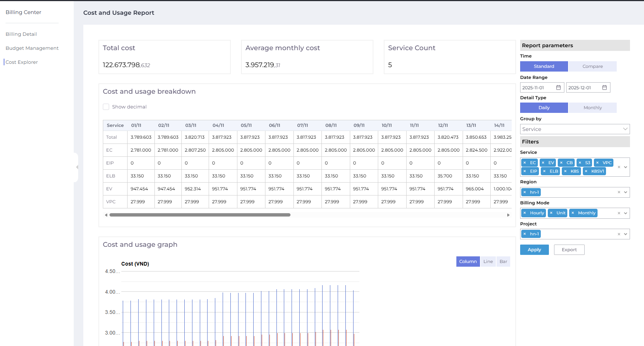644x346 pixels.
Task: Switch time mode to Compare
Action: point(592,66)
